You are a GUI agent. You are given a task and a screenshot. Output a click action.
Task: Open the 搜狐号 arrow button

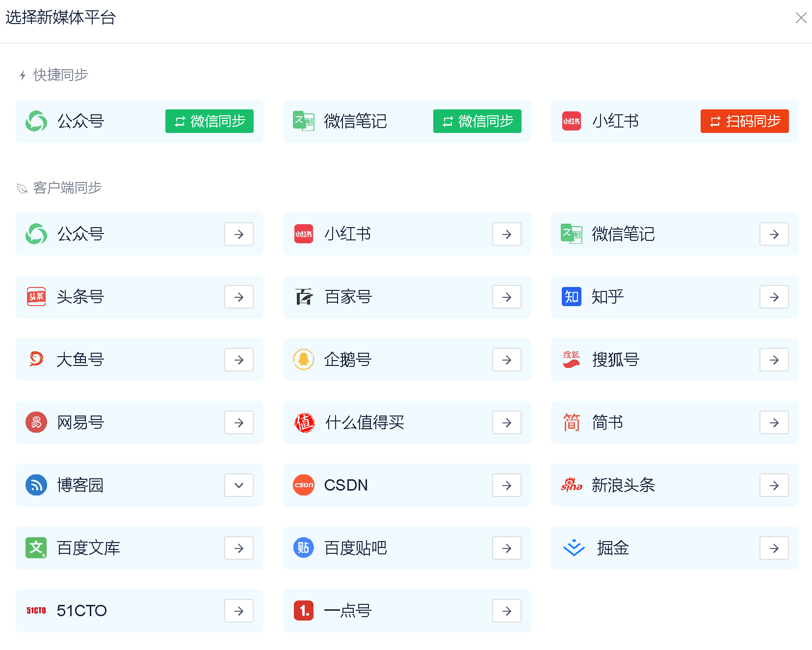774,360
